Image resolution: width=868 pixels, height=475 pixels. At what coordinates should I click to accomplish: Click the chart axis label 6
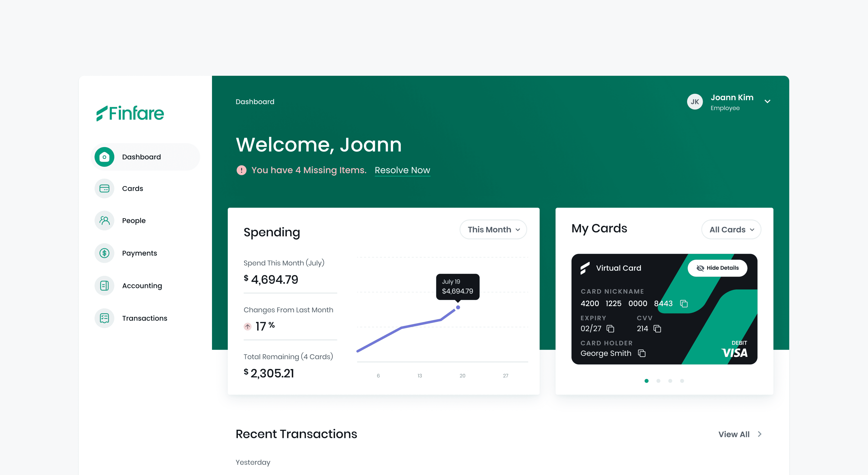(378, 376)
